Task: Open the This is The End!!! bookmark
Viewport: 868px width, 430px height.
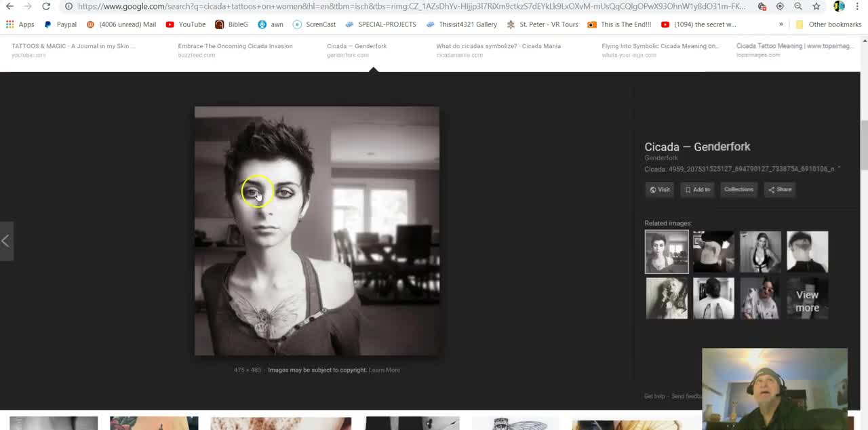Action: [x=619, y=24]
